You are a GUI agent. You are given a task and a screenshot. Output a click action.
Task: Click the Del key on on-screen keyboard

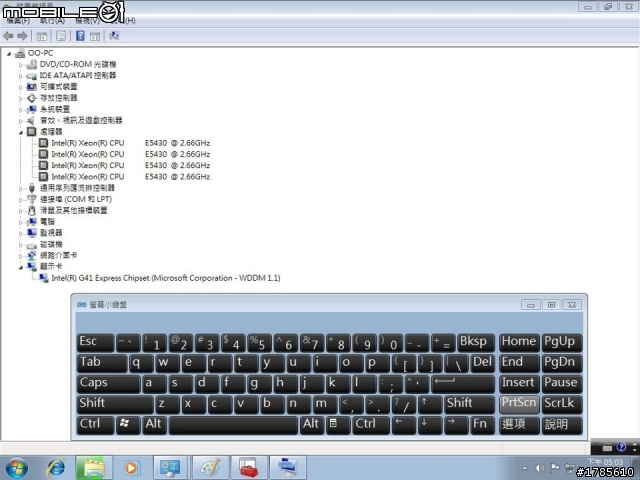tap(482, 363)
